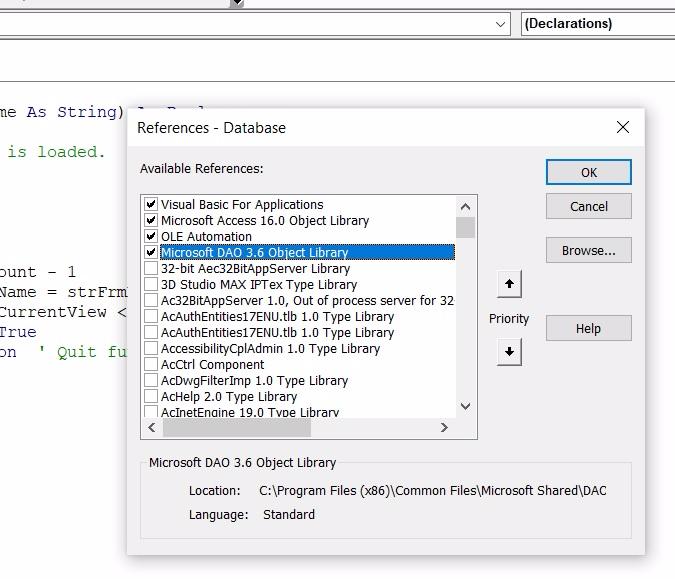Uncheck OLE Automation reference
675x579 pixels.
(x=151, y=236)
